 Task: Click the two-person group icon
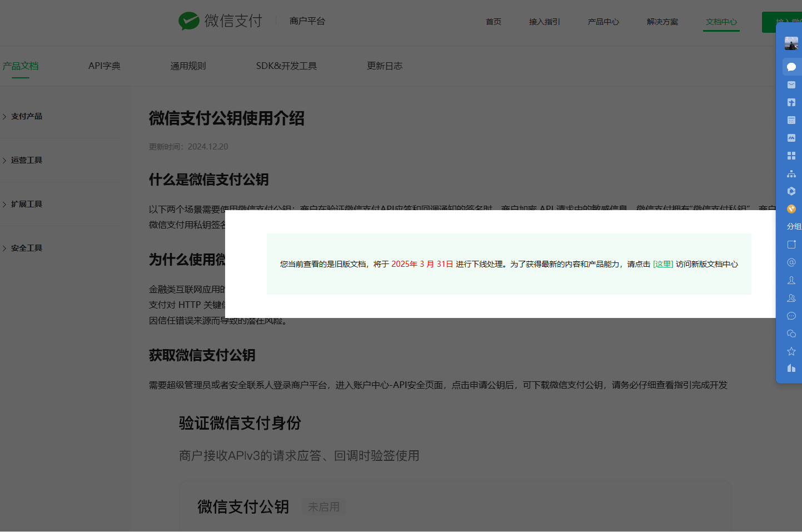click(791, 298)
